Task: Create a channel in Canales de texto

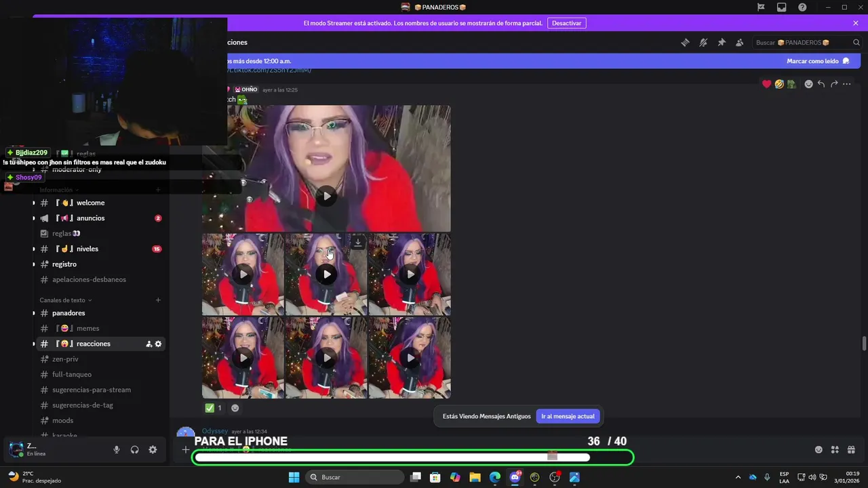Action: pyautogui.click(x=158, y=300)
